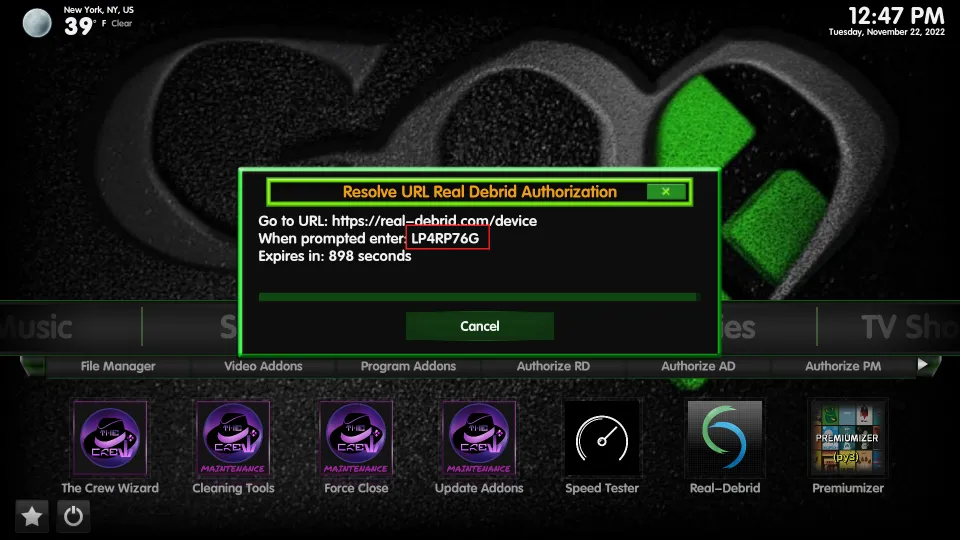Image resolution: width=960 pixels, height=540 pixels.
Task: Open the Force Close maintenance icon
Action: click(356, 438)
